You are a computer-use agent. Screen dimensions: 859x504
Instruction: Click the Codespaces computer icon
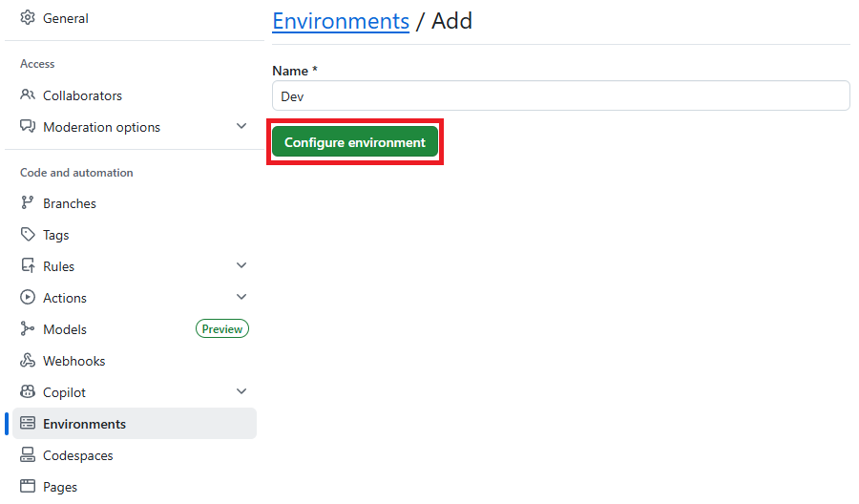coord(28,454)
